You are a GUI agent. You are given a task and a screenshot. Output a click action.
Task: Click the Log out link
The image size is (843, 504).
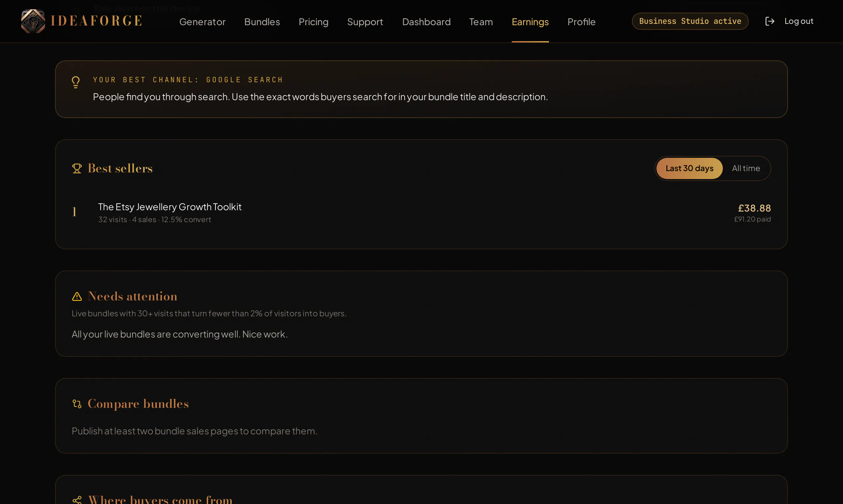click(x=799, y=21)
